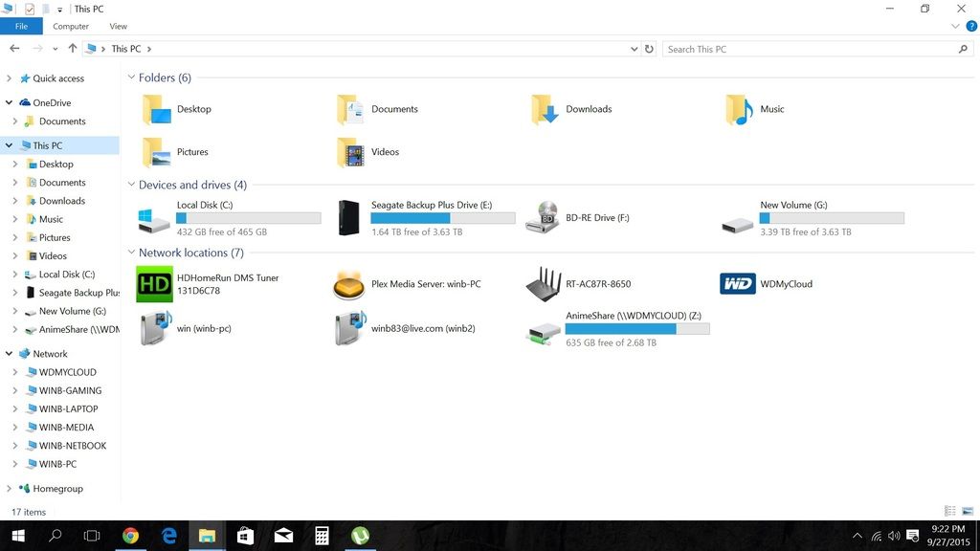Open Task View from the taskbar
The height and width of the screenshot is (551, 980).
point(92,536)
